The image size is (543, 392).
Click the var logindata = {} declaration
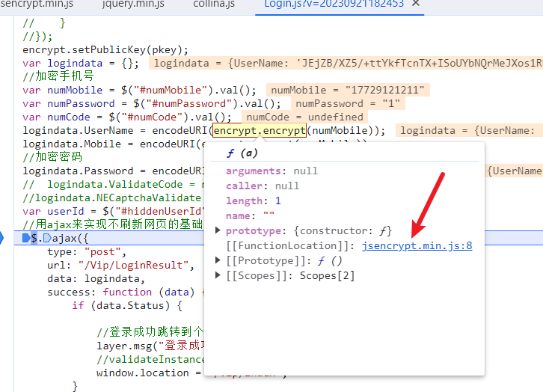click(x=81, y=63)
